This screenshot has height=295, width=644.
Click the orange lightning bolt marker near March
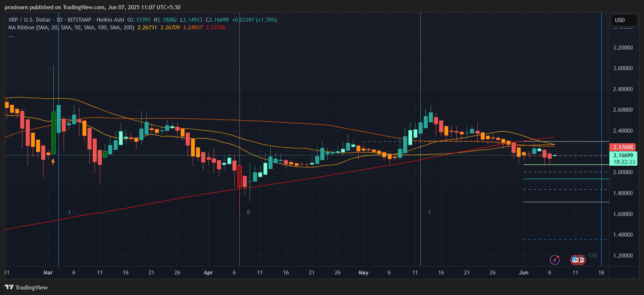pyautogui.click(x=53, y=161)
